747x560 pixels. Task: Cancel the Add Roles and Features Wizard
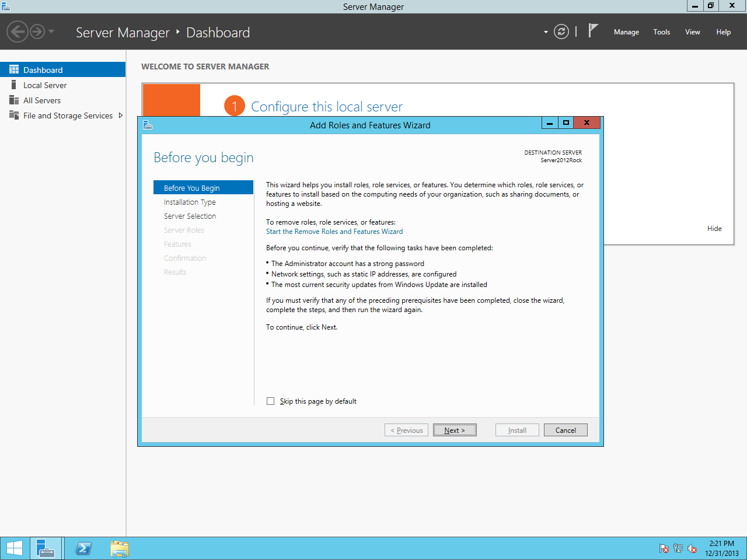pyautogui.click(x=566, y=430)
